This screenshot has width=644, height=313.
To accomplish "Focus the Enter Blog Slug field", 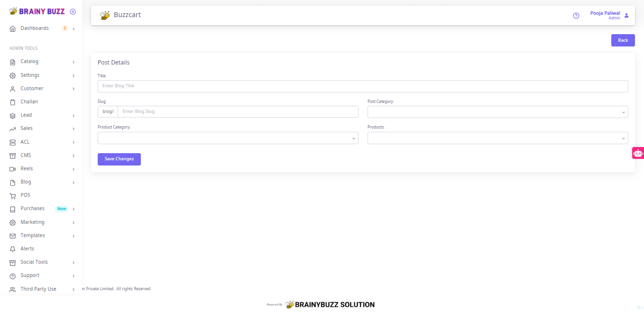I will (x=238, y=112).
